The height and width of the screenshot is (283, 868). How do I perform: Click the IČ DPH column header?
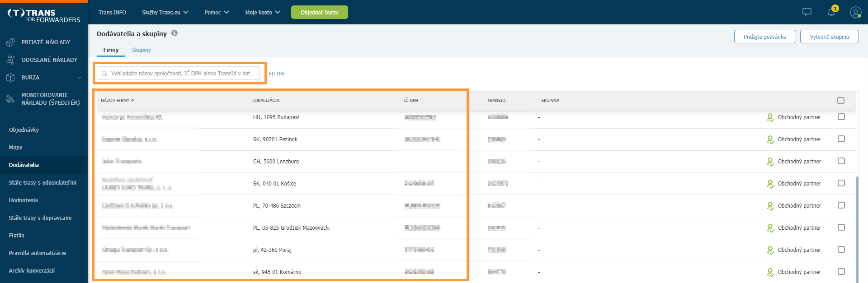coord(411,100)
